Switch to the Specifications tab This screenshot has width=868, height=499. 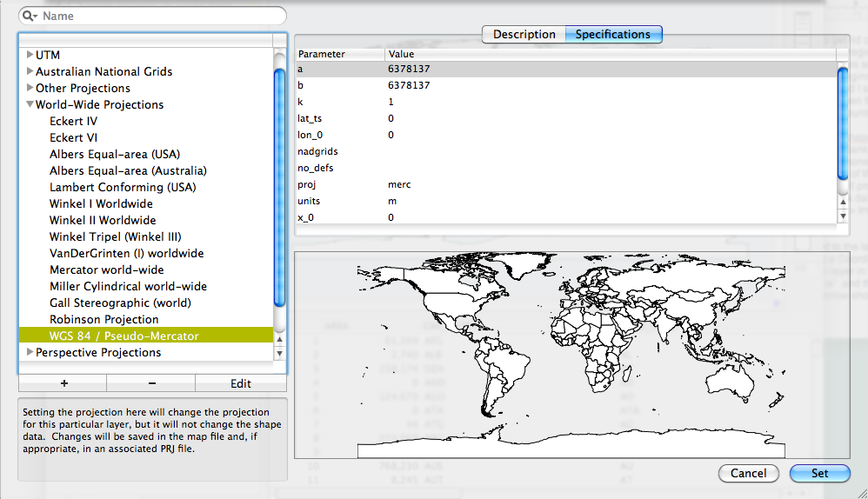pyautogui.click(x=613, y=34)
